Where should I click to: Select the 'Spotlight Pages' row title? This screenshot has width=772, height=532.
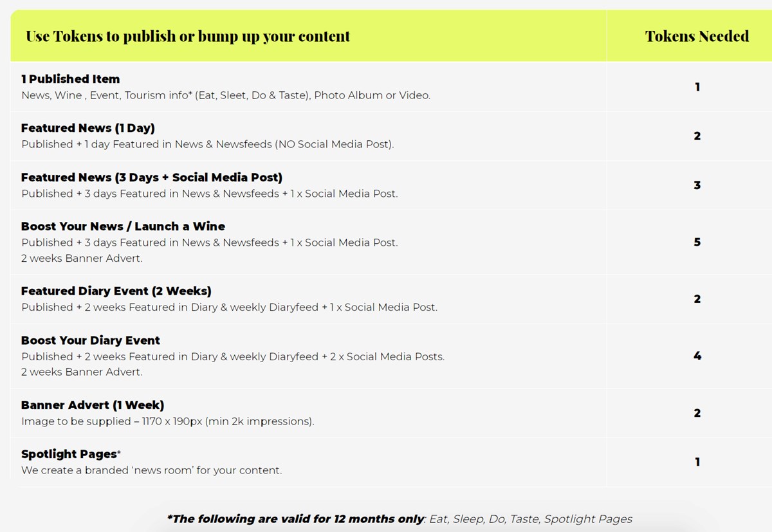point(71,454)
